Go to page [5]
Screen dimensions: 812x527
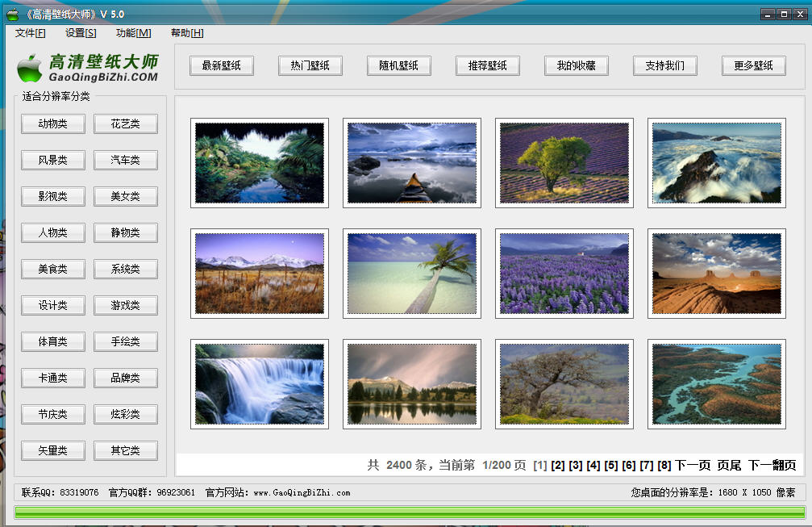click(611, 466)
